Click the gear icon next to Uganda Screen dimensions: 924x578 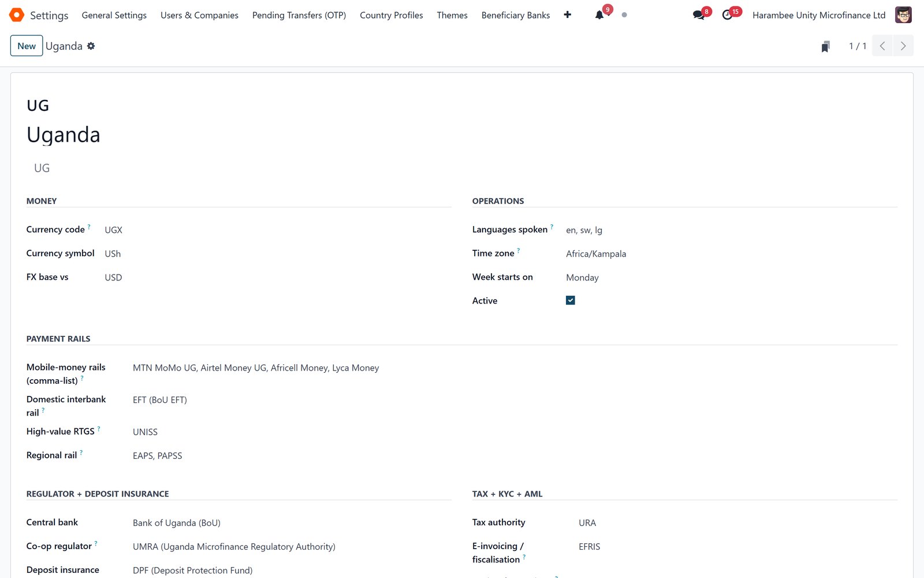point(91,46)
